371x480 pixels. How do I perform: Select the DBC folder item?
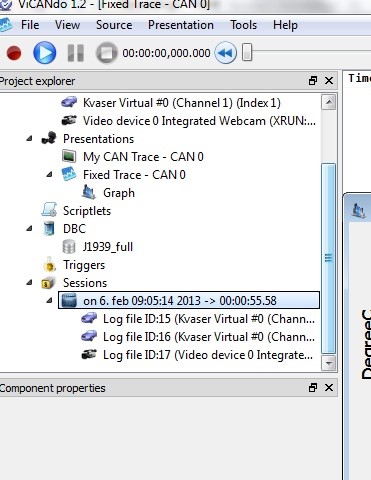tap(74, 229)
